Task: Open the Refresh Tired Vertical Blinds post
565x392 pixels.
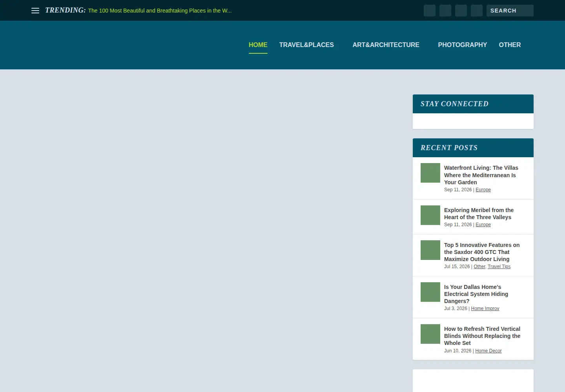Action: click(x=482, y=336)
